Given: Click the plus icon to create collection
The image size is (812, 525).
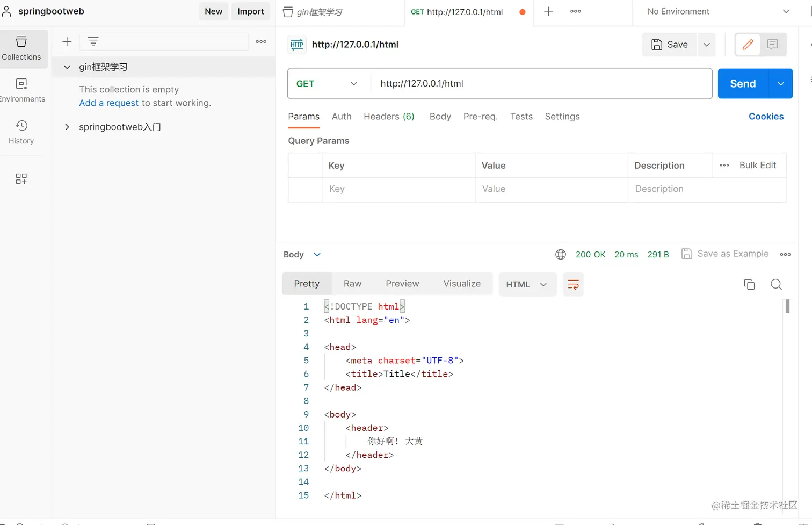Looking at the screenshot, I should [67, 41].
